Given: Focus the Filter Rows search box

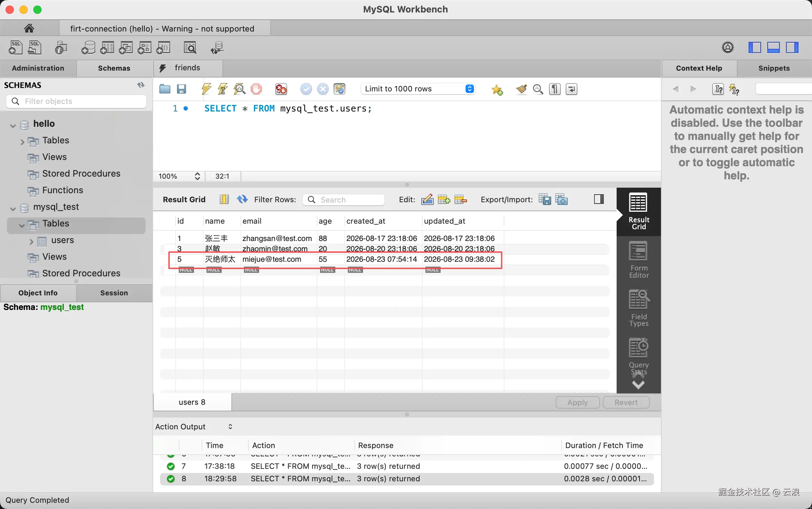Looking at the screenshot, I should 343,200.
